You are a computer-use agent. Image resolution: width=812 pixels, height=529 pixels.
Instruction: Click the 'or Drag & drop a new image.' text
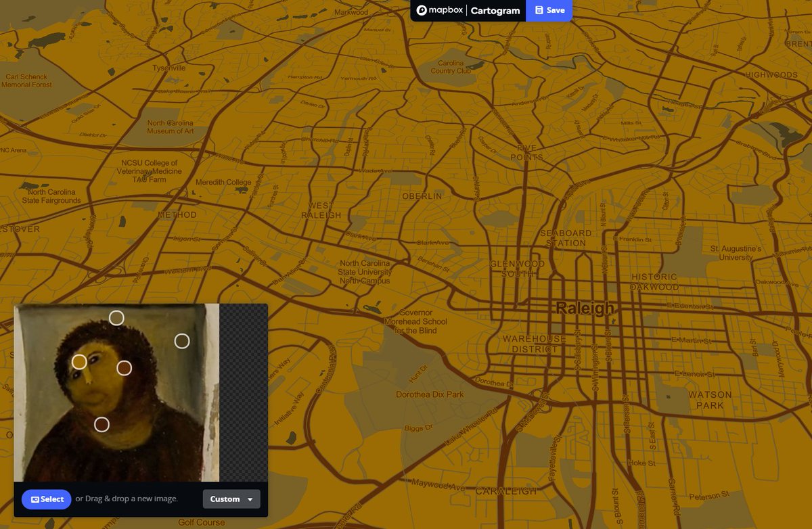(127, 499)
